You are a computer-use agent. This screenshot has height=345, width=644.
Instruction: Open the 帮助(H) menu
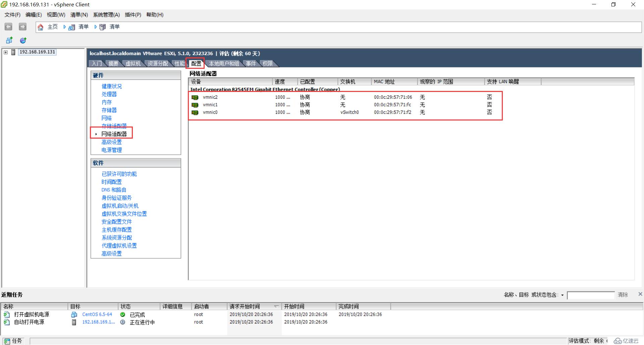(155, 15)
